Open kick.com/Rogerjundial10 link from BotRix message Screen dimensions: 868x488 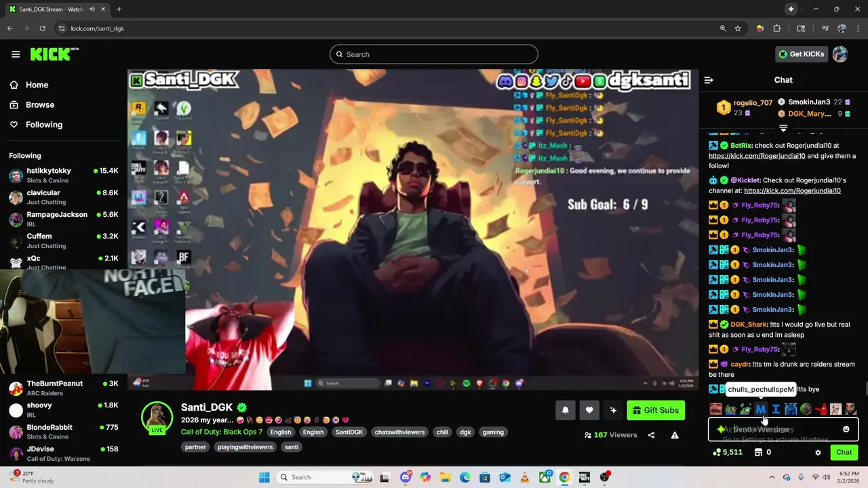[x=757, y=156]
